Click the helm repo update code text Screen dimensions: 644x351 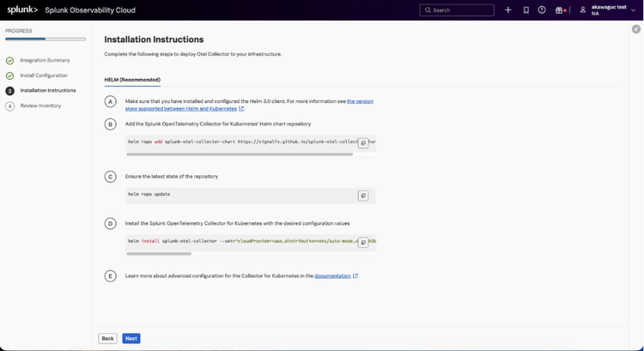point(149,194)
